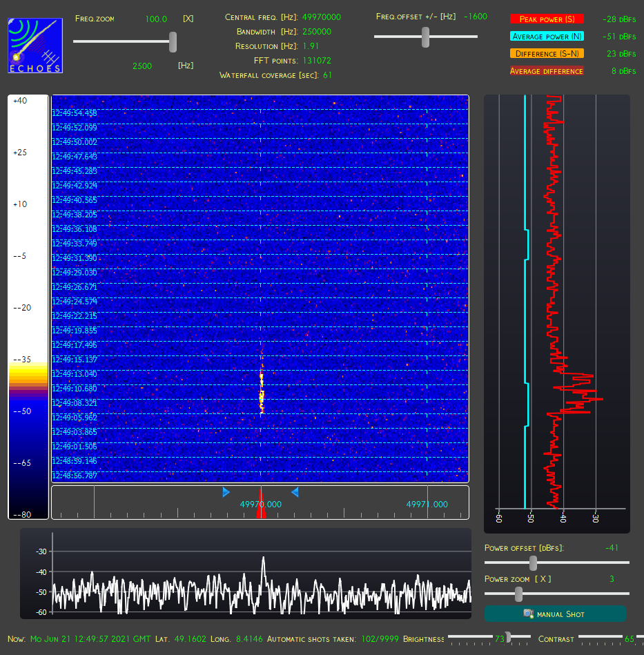Viewport: 644px width, 655px height.
Task: Click the Freq. offset slider handle
Action: (x=425, y=37)
